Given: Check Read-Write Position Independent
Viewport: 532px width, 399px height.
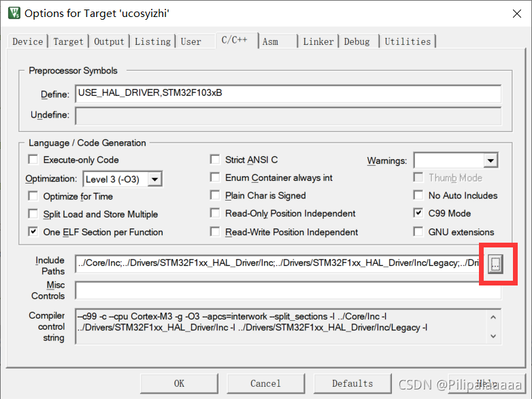Looking at the screenshot, I should [x=215, y=232].
